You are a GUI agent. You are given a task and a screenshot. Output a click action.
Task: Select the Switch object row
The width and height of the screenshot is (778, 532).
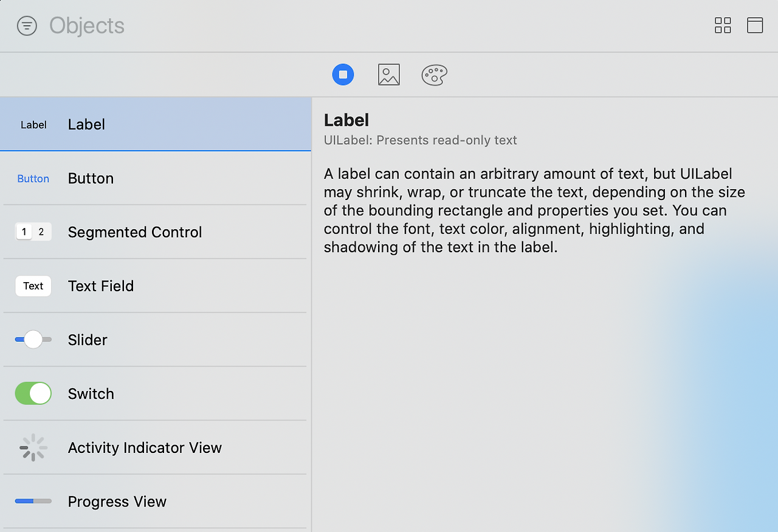156,393
